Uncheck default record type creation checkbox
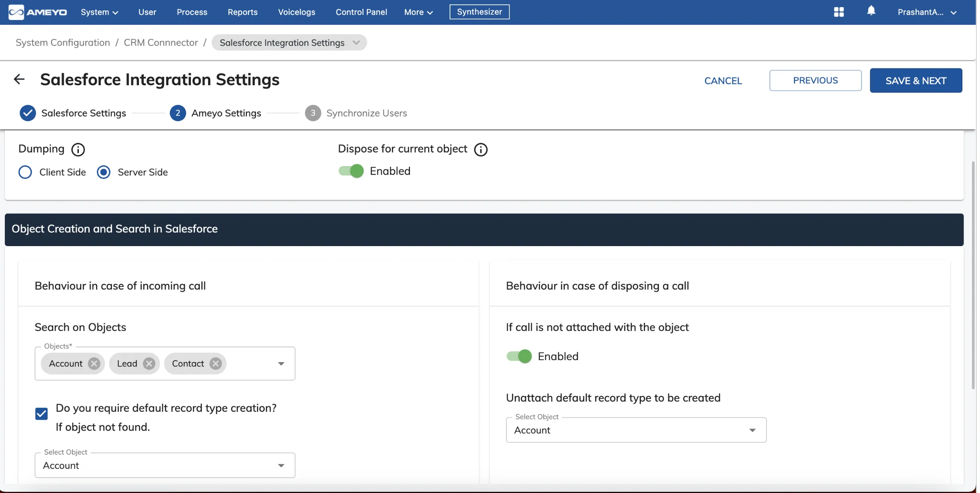 coord(42,414)
